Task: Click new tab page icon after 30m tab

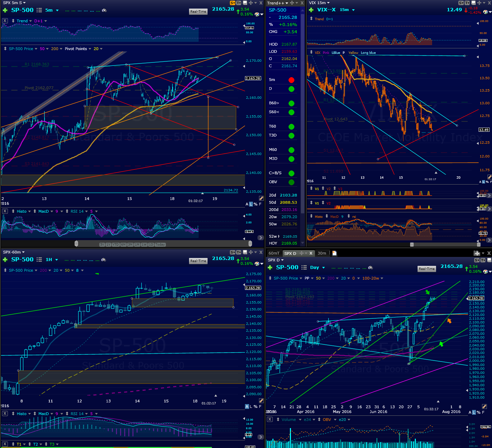Action: [335, 253]
